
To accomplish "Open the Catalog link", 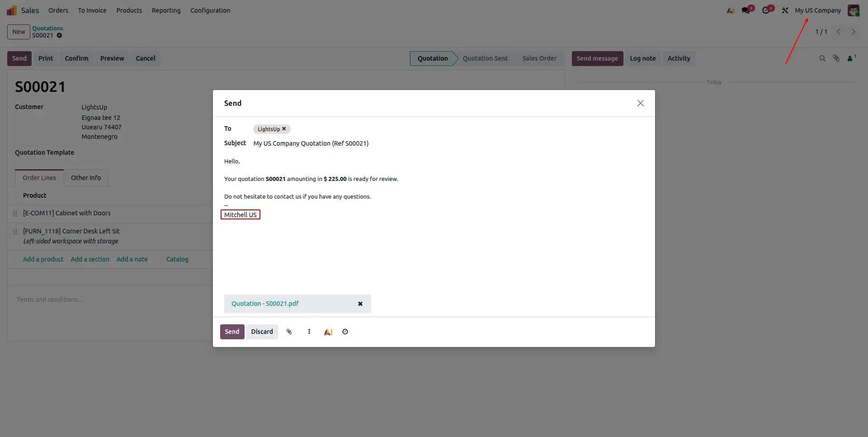I will pos(177,259).
